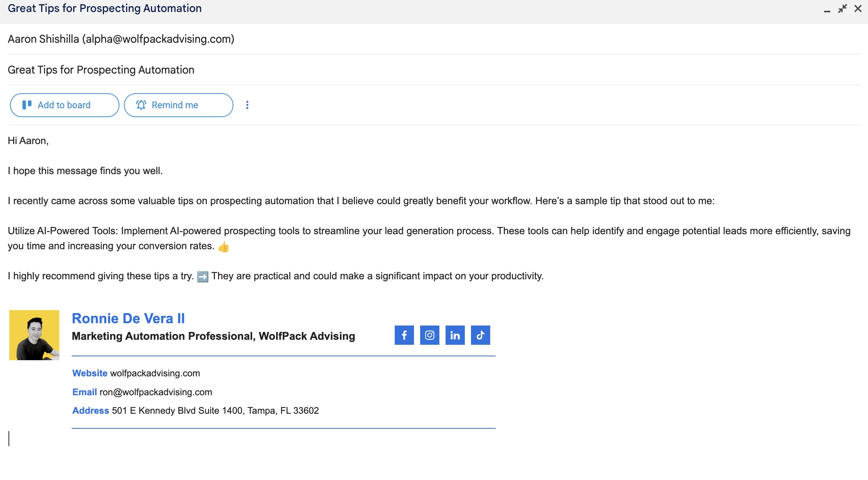Click 'I recently came across' sentence
Image resolution: width=868 pixels, height=480 pixels.
pos(361,201)
